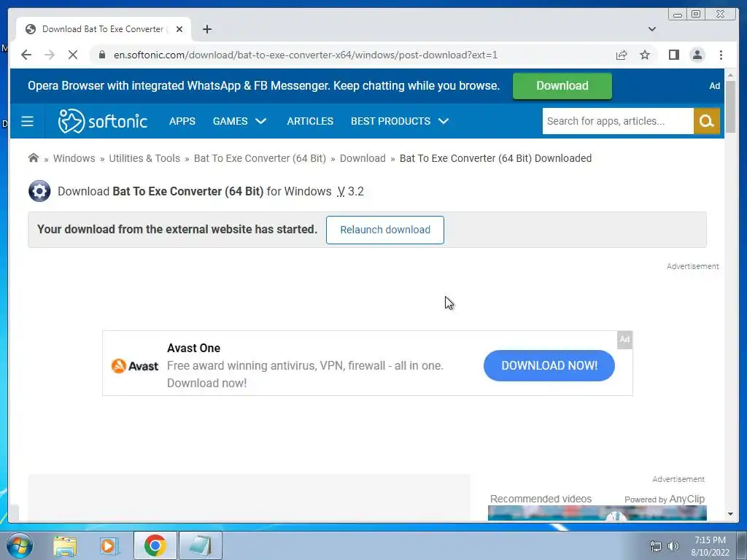Image resolution: width=747 pixels, height=560 pixels.
Task: Click the orange search magnifier button
Action: 706,121
